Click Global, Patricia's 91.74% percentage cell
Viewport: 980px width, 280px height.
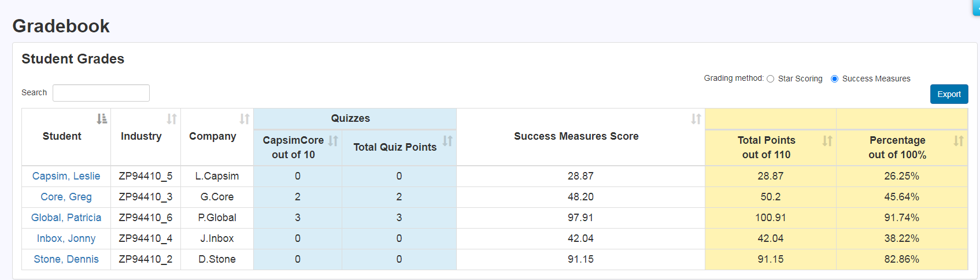[901, 218]
